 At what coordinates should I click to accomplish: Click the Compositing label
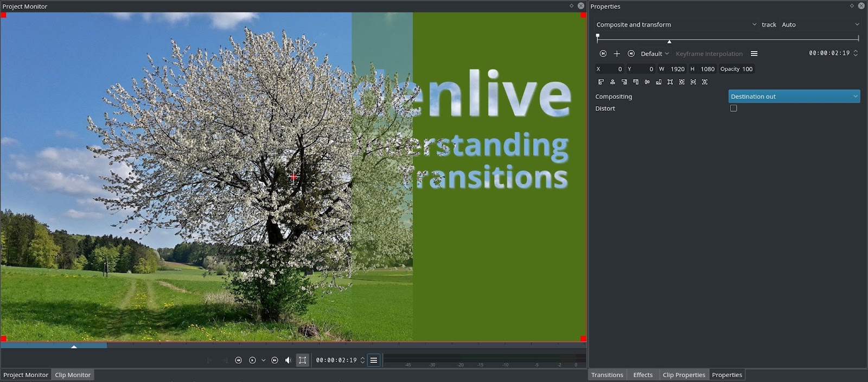(x=614, y=97)
